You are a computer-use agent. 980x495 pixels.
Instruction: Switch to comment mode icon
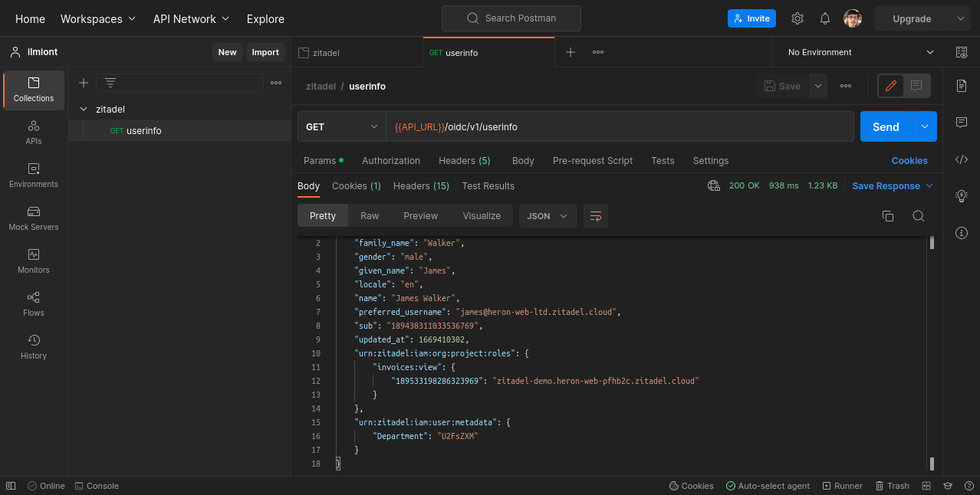pos(916,86)
